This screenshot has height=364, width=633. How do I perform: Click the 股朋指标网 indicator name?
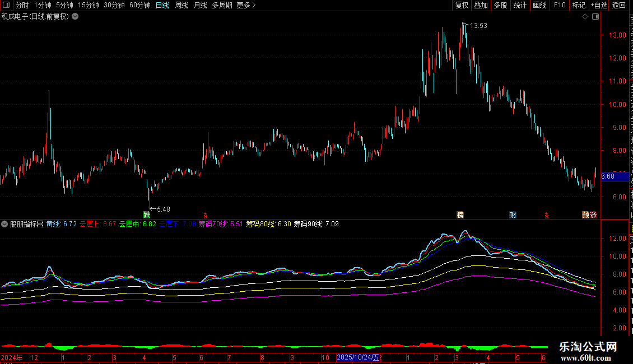[x=27, y=224]
